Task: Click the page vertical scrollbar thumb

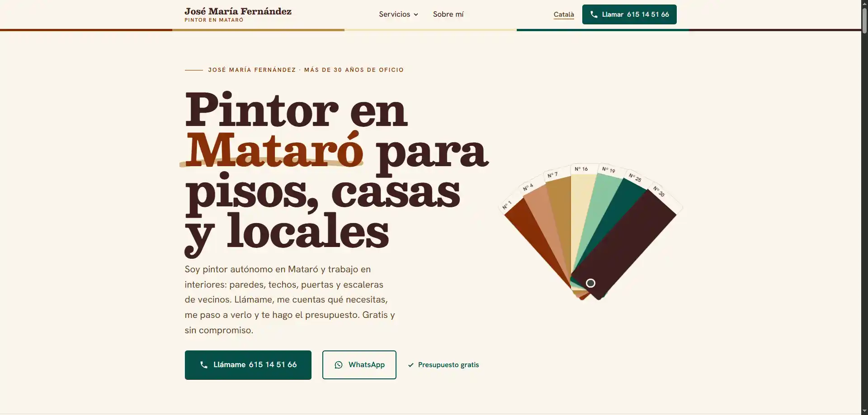Action: tap(864, 20)
